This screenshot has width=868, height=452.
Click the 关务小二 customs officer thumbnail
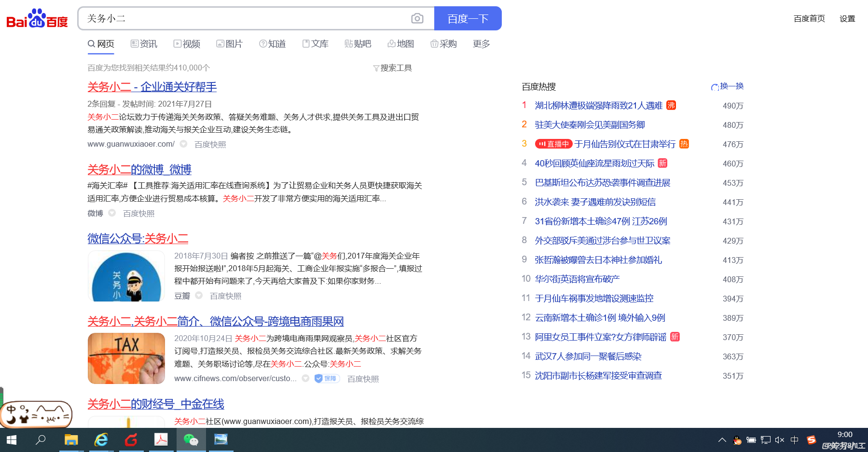click(126, 276)
